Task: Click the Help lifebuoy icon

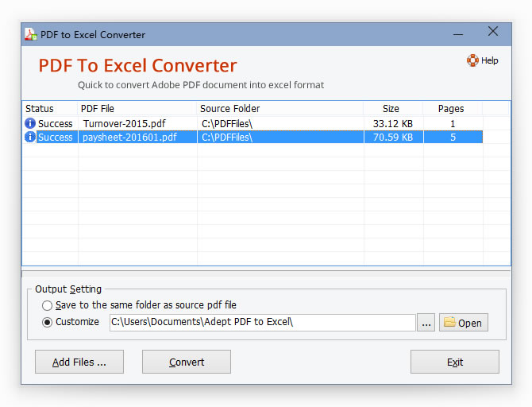Action: point(472,60)
